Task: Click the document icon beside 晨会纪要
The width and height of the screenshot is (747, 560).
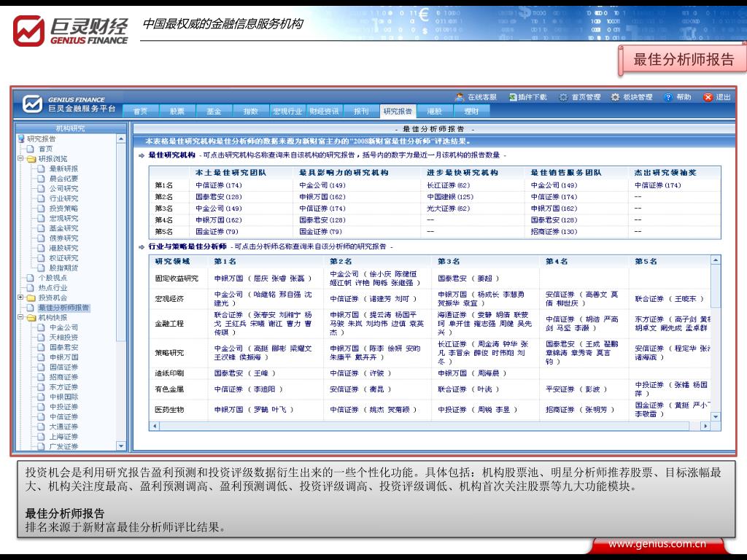Action: (x=41, y=179)
